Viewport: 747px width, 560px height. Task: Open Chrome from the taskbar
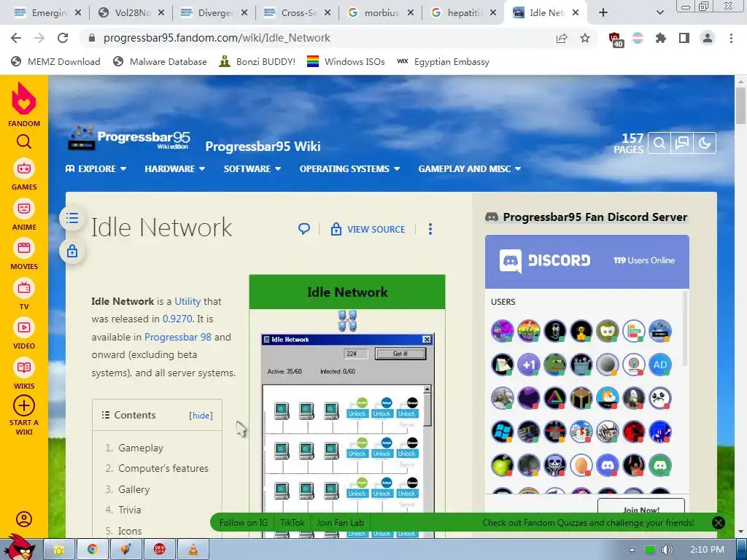coord(92,550)
